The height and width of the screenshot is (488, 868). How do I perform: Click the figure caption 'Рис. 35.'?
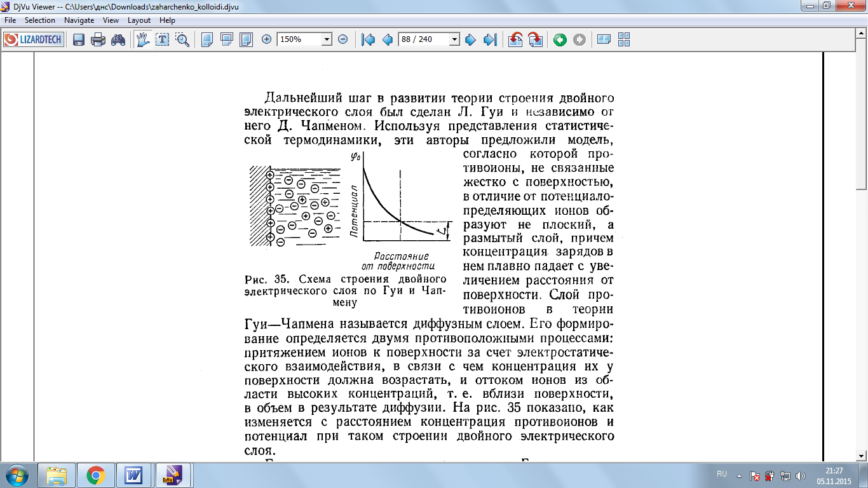(268, 280)
